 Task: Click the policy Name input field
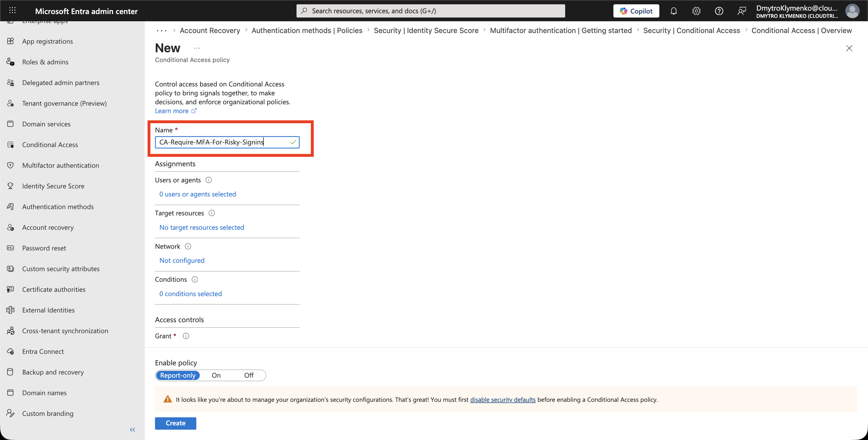227,142
